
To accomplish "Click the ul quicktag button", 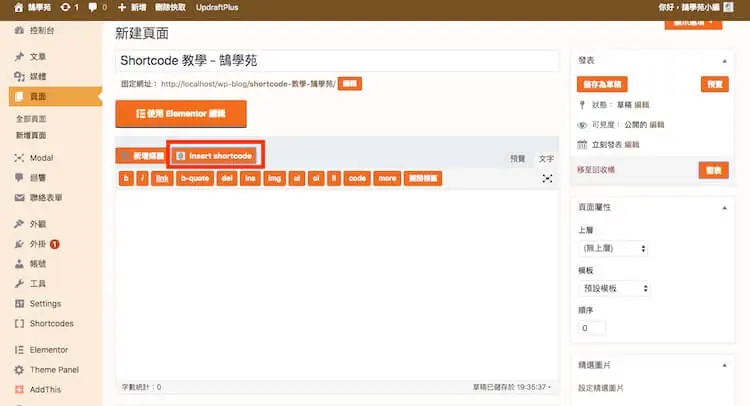I will coord(297,178).
